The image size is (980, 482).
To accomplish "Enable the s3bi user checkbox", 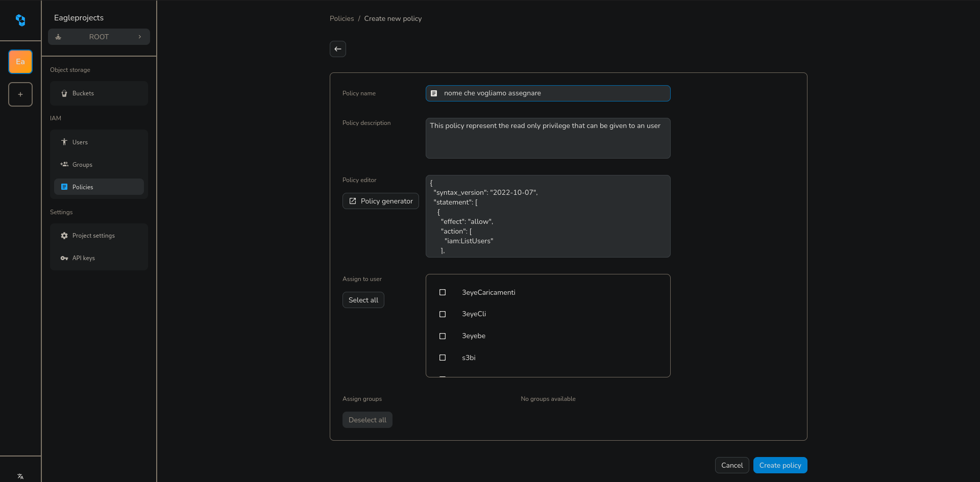I will point(443,358).
